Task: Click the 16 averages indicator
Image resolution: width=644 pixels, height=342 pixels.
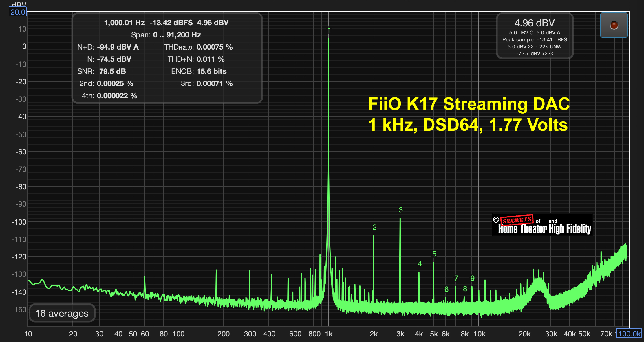Action: 62,313
